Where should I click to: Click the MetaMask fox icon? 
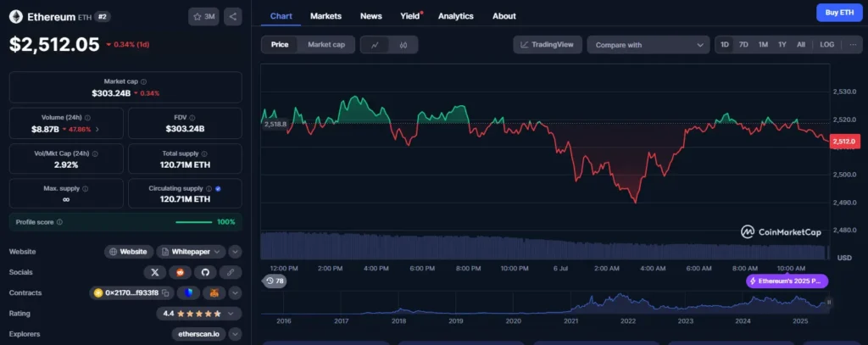pyautogui.click(x=214, y=292)
